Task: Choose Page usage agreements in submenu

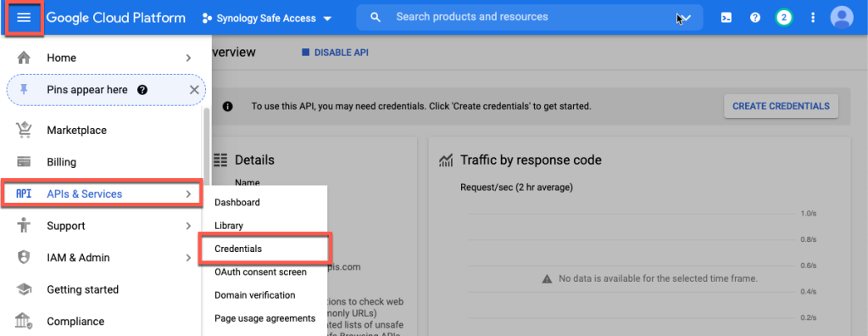Action: (265, 318)
